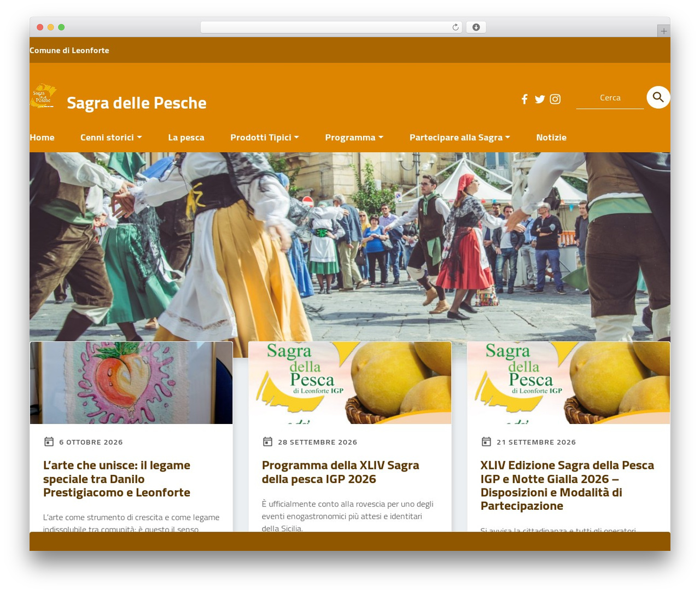Click the magnifier search button
Viewport: 700px width, 593px height.
[x=658, y=97]
